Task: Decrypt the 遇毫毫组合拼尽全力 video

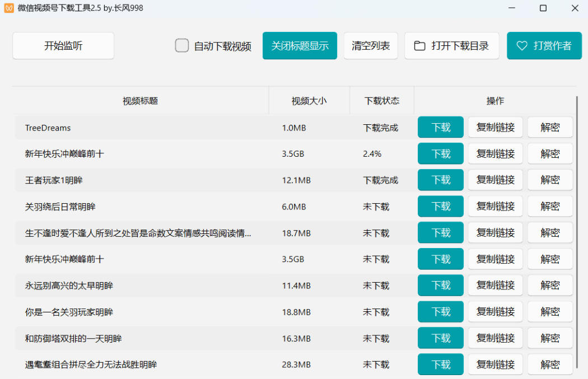Action: 549,364
